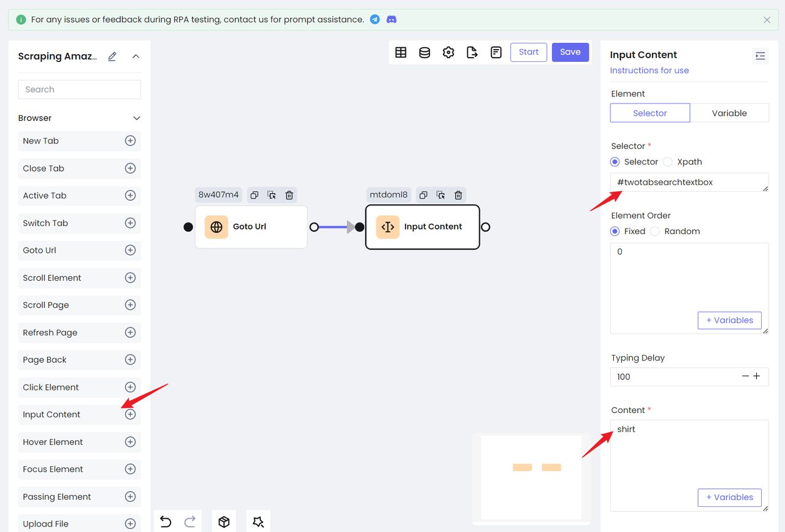Decrease Typing Delay with minus button
785x532 pixels.
(x=745, y=376)
